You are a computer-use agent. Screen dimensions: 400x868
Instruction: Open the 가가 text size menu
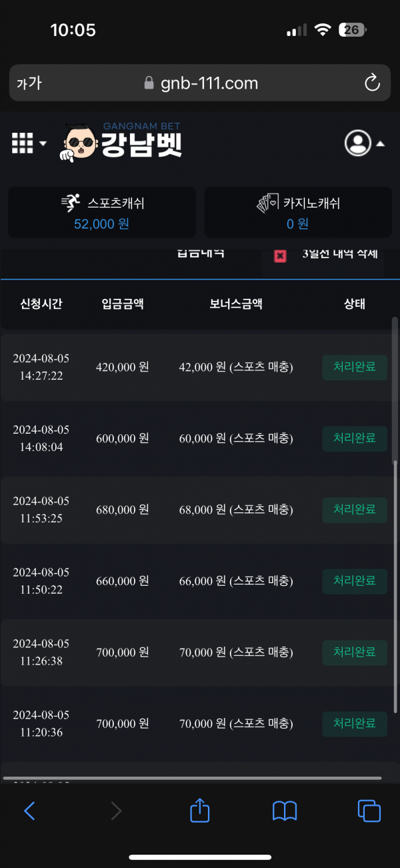click(29, 83)
